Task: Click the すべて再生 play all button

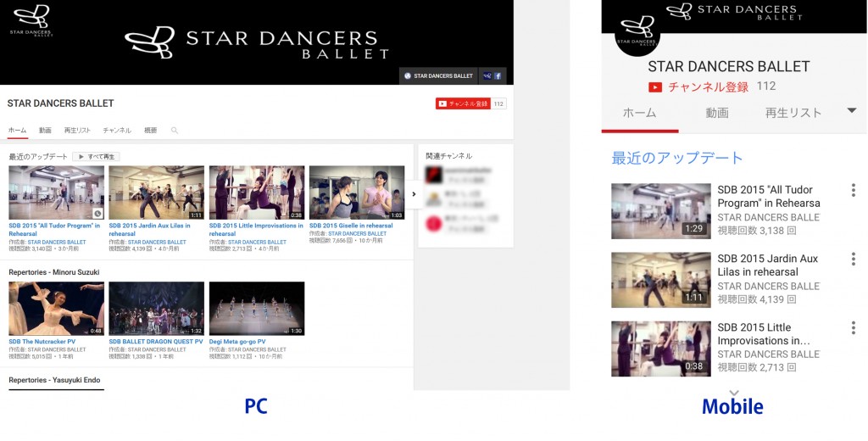Action: [x=96, y=157]
